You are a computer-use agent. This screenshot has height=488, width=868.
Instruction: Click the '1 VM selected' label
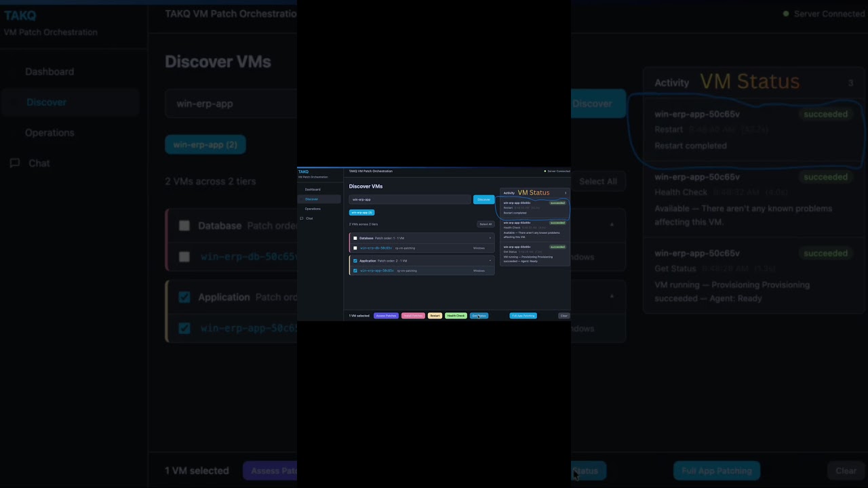click(x=359, y=316)
